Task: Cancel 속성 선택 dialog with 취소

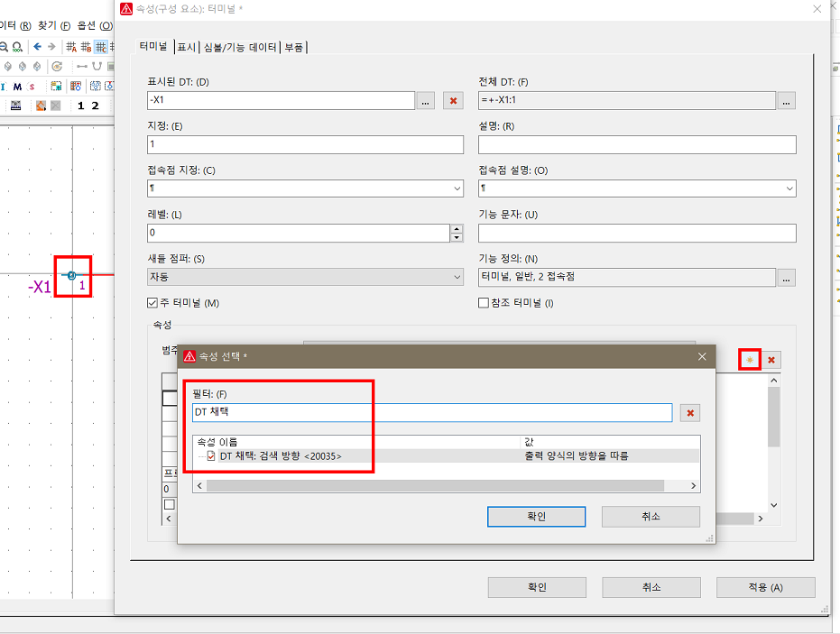Action: tap(651, 517)
